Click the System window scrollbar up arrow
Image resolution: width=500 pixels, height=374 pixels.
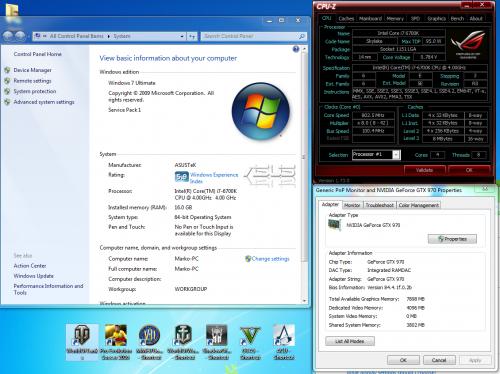coord(304,49)
